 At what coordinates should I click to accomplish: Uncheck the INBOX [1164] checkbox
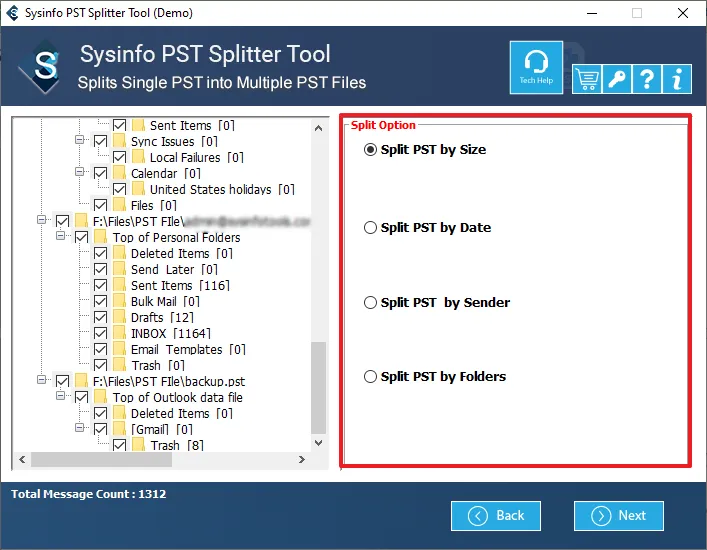click(101, 333)
